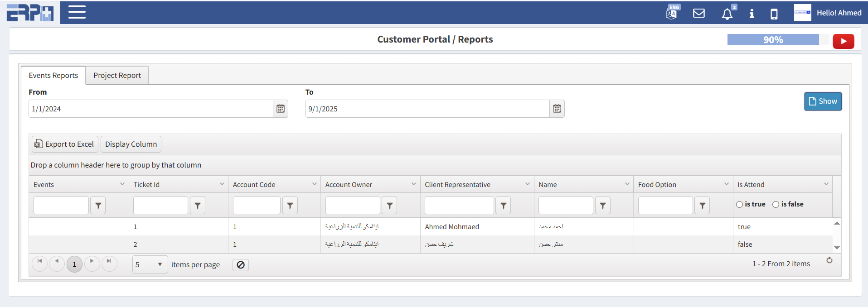868x307 pixels.
Task: Open the hamburger navigation menu
Action: point(77,12)
